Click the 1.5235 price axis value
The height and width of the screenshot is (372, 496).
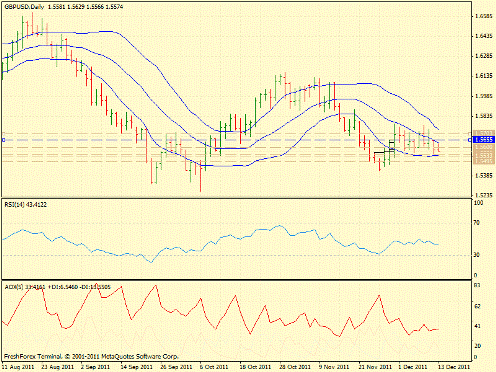pos(484,195)
